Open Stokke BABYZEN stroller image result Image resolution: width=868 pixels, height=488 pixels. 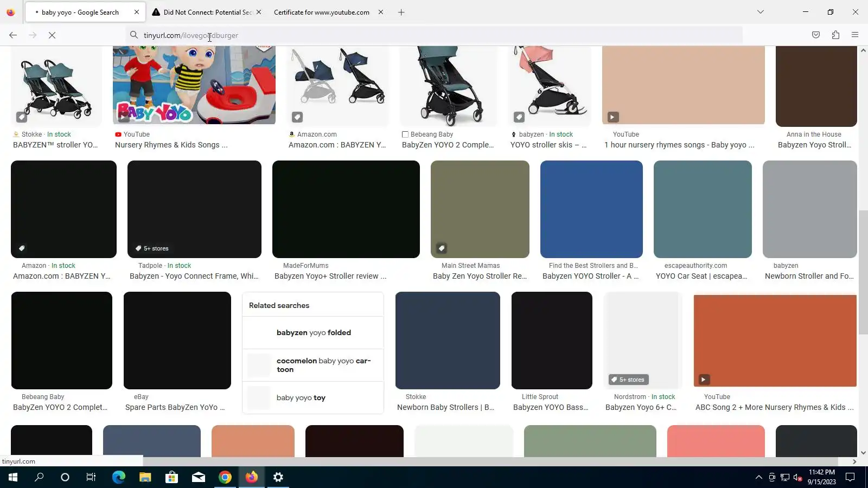pyautogui.click(x=56, y=86)
